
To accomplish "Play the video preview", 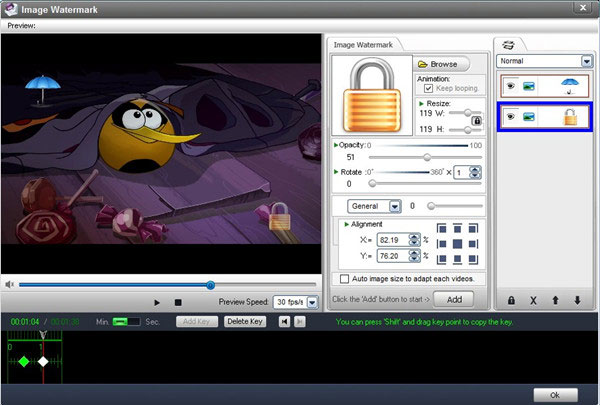I will tap(157, 302).
